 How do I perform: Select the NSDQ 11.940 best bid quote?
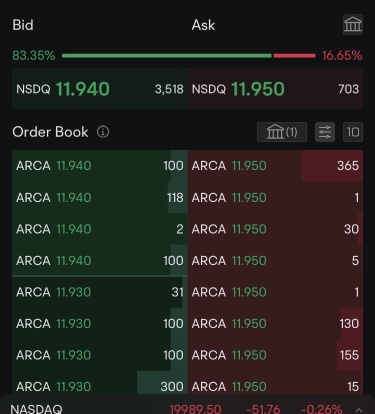click(100, 89)
